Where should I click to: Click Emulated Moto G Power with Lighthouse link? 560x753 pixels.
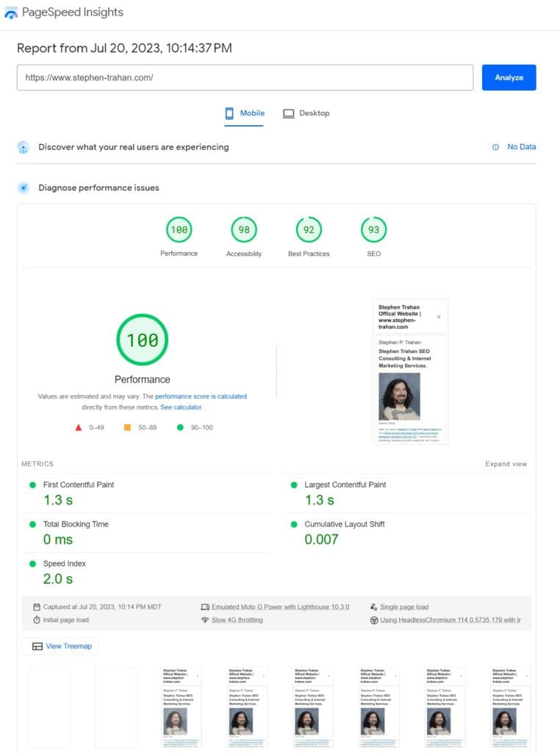[280, 607]
